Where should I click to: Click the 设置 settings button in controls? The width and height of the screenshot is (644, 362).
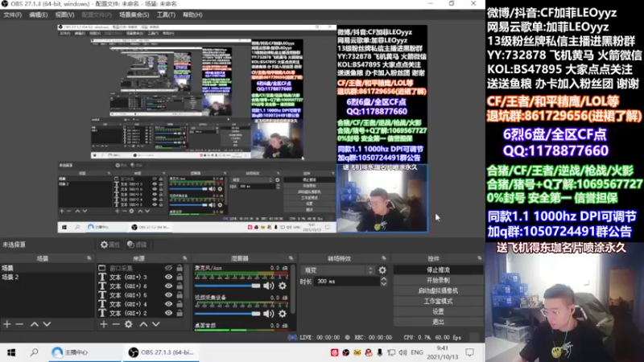438,311
